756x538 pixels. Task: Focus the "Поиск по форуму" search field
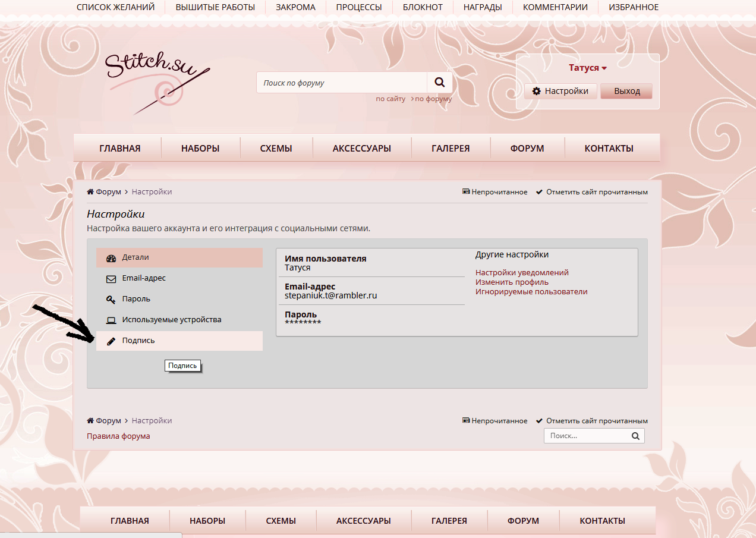pos(342,83)
